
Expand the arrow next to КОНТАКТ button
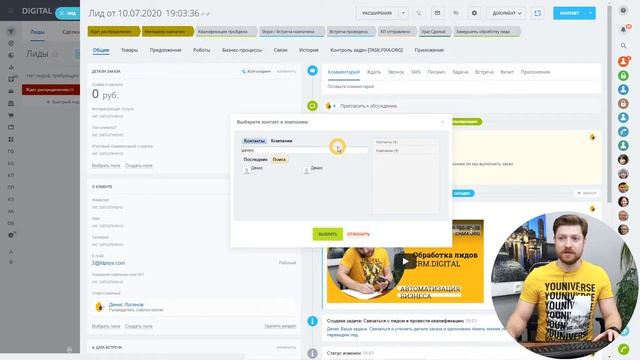tap(591, 13)
